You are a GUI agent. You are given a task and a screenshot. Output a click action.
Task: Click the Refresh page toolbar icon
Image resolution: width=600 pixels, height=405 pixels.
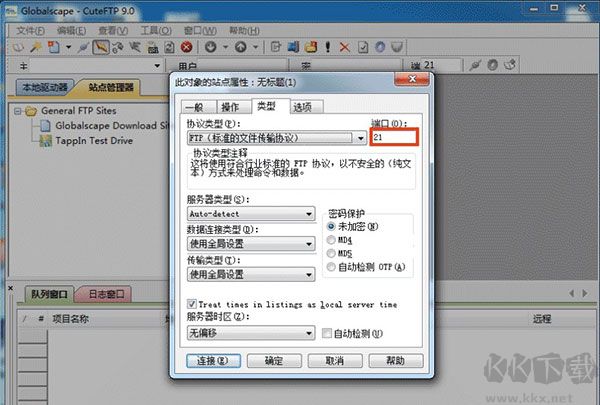[169, 47]
